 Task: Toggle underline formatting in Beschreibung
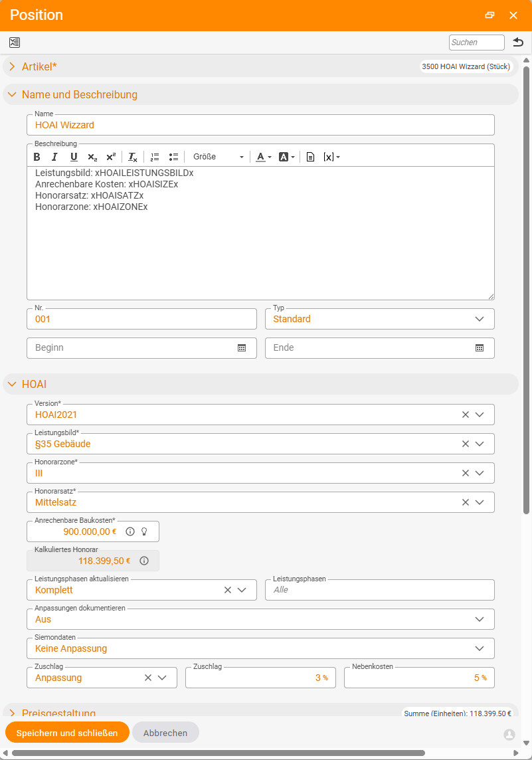point(74,157)
